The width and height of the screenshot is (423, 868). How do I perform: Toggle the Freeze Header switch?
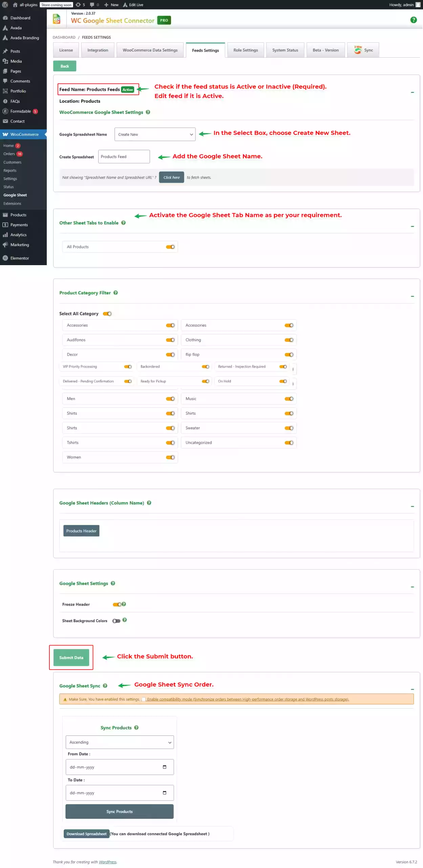(x=117, y=605)
